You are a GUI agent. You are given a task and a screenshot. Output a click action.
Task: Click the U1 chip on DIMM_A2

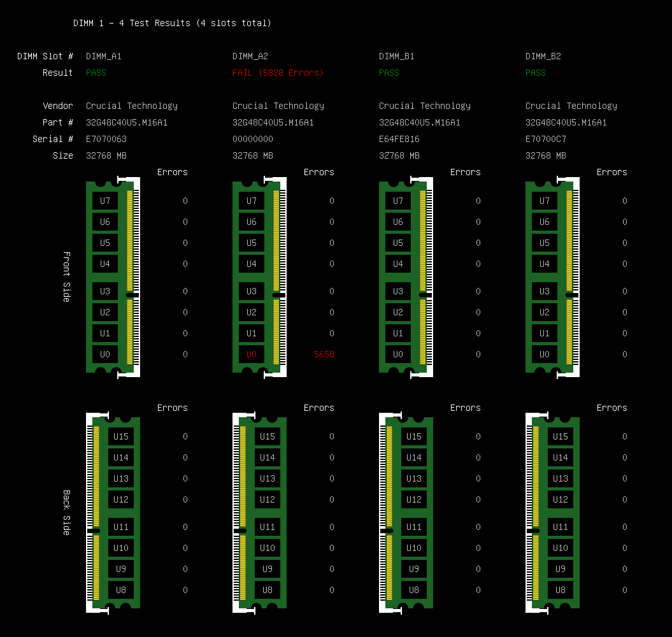point(251,333)
